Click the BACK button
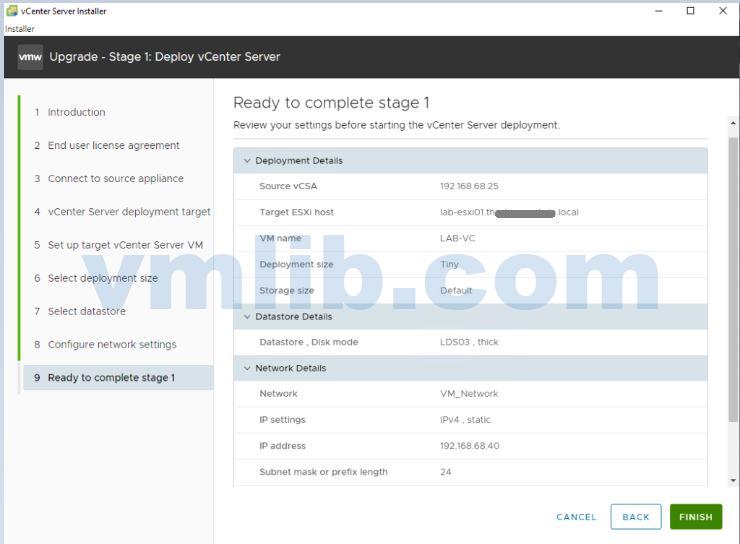Screen dimensions: 740x544 tap(636, 517)
